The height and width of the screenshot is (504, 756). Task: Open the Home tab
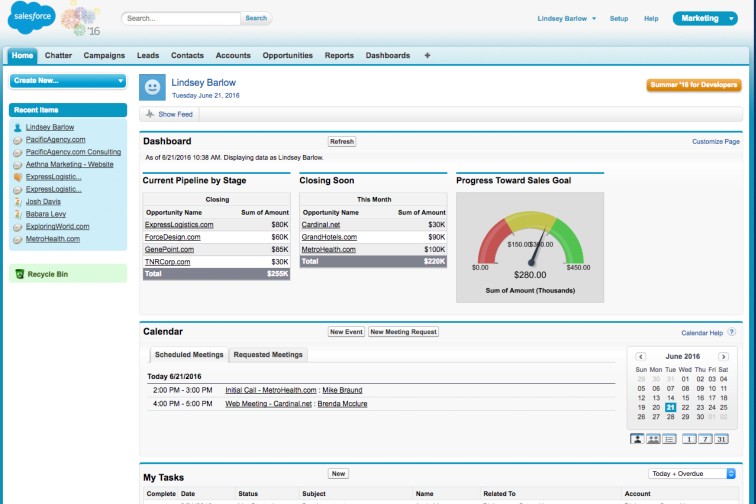click(x=22, y=55)
